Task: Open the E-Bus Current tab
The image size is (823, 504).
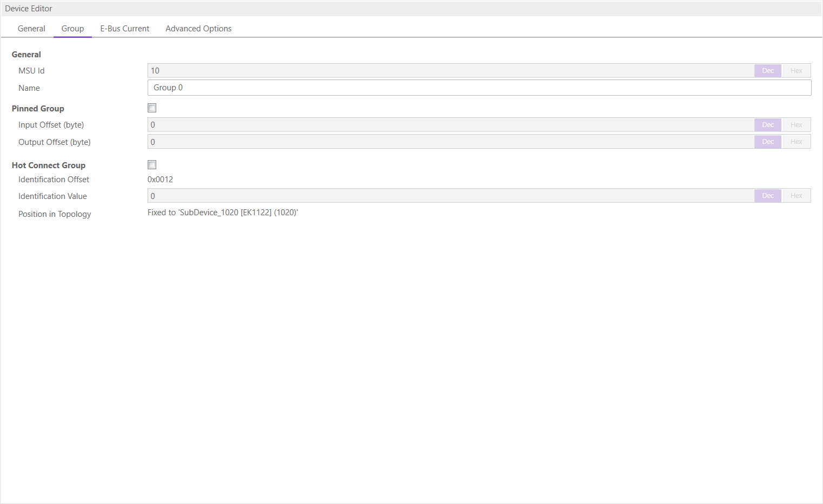Action: (x=124, y=29)
